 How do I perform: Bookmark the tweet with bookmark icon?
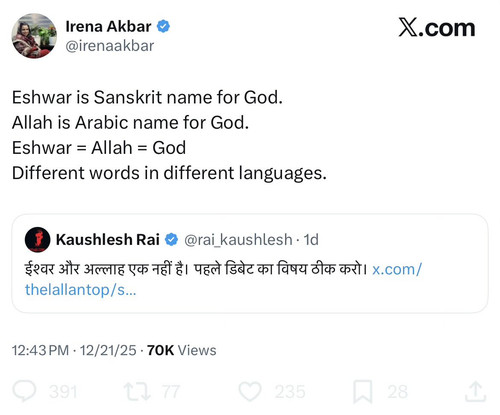pyautogui.click(x=363, y=392)
